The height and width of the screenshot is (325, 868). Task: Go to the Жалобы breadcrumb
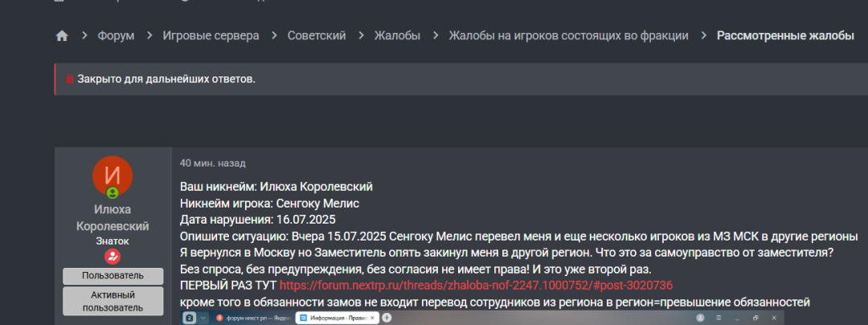(x=397, y=36)
